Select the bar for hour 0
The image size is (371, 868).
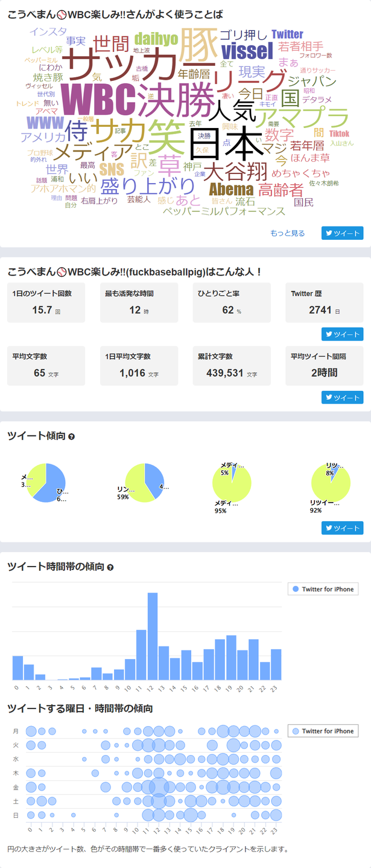[x=17, y=668]
